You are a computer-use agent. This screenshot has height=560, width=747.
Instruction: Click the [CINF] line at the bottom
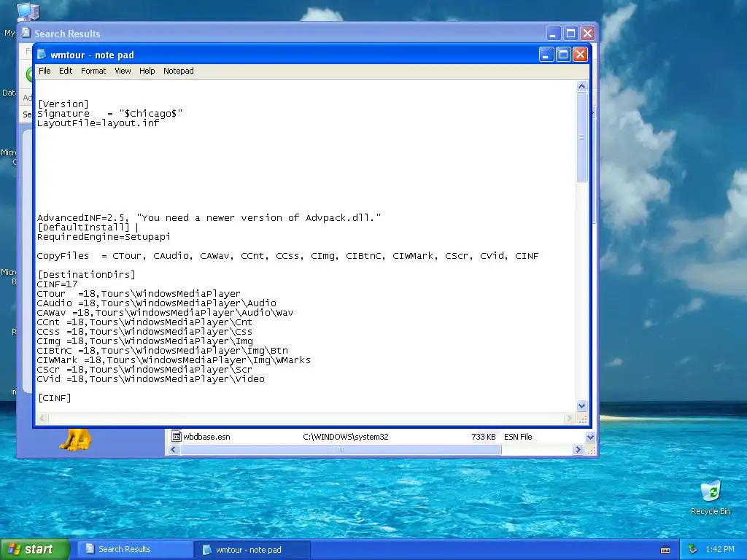(54, 398)
